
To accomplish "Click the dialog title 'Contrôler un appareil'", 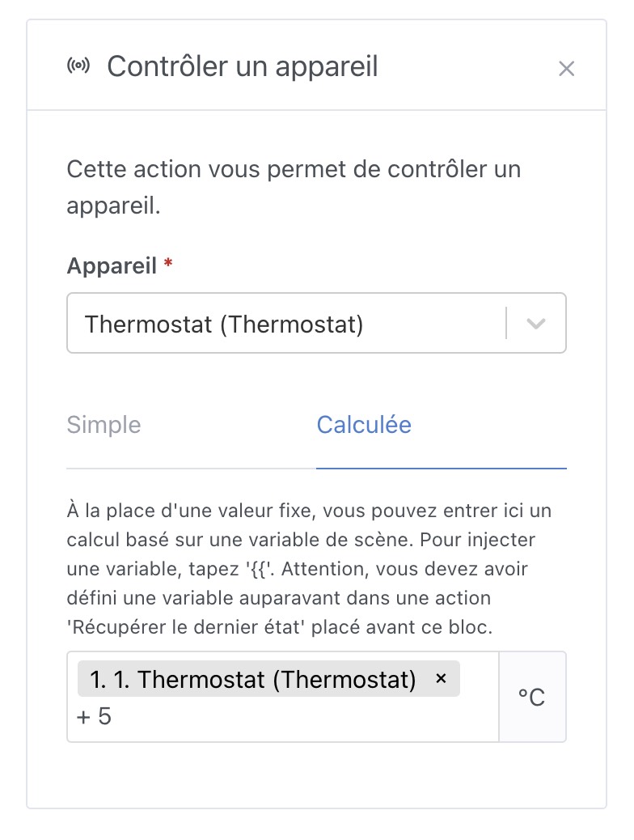I will 243,66.
